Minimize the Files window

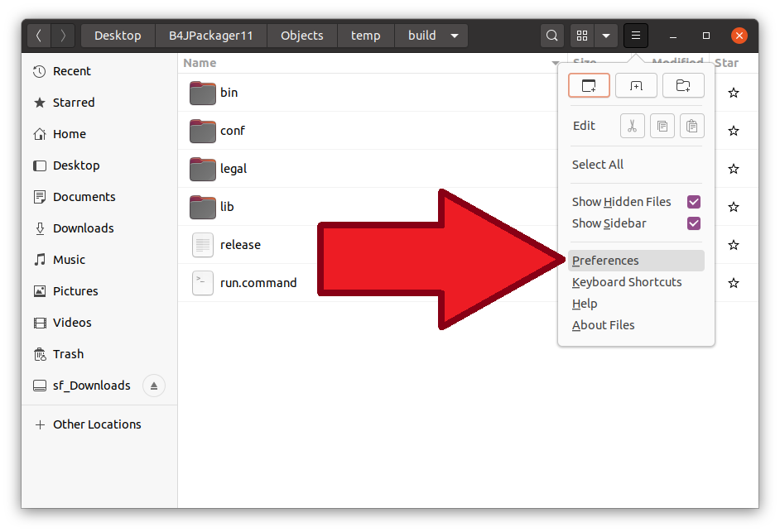coord(673,36)
